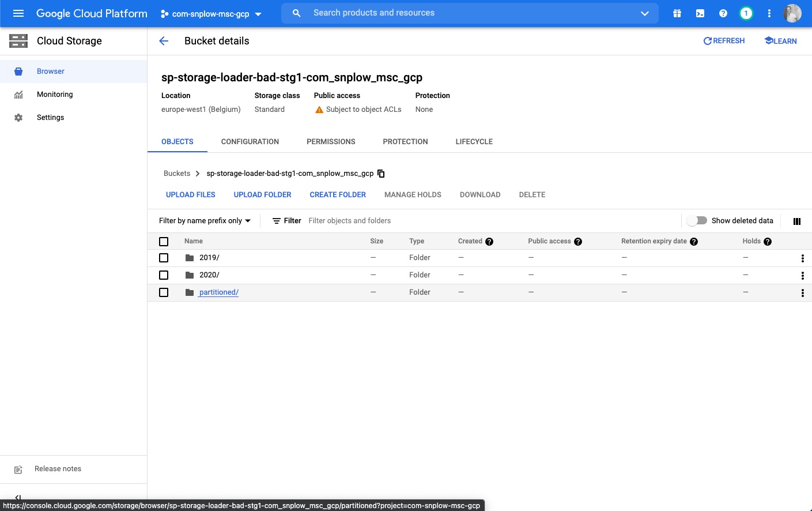Image resolution: width=812 pixels, height=511 pixels.
Task: Open the gift free trial icon
Action: pos(677,13)
